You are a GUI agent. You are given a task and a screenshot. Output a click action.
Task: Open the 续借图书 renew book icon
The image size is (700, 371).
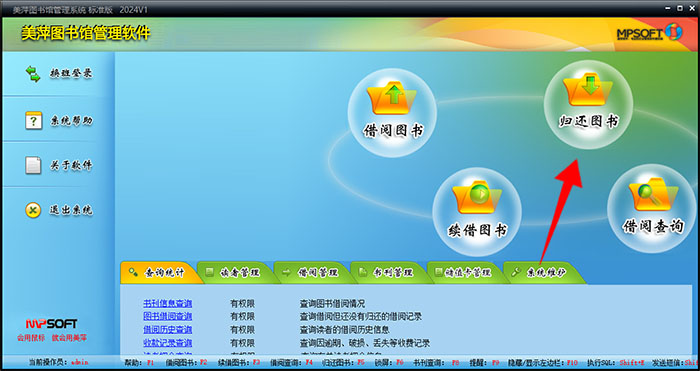[476, 197]
